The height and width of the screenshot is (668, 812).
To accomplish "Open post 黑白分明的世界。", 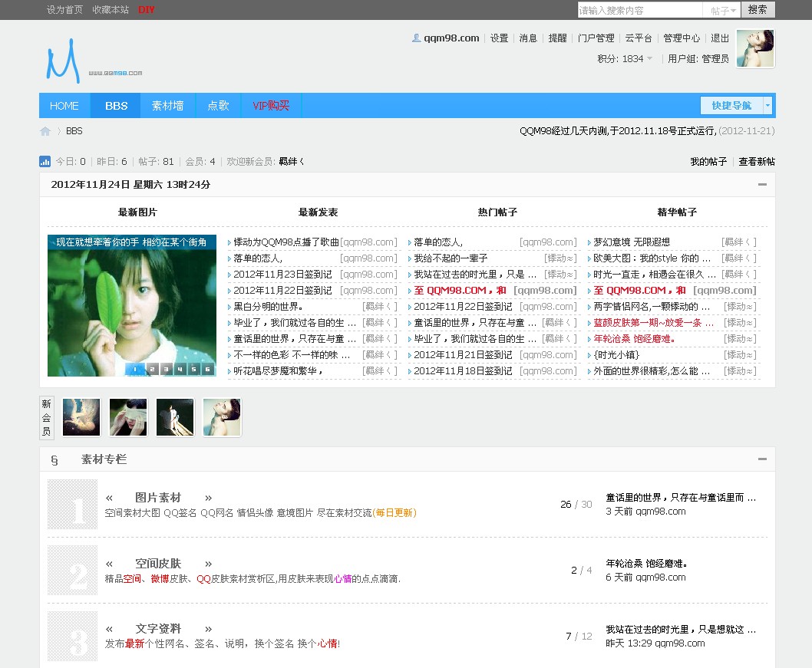I will click(x=269, y=307).
